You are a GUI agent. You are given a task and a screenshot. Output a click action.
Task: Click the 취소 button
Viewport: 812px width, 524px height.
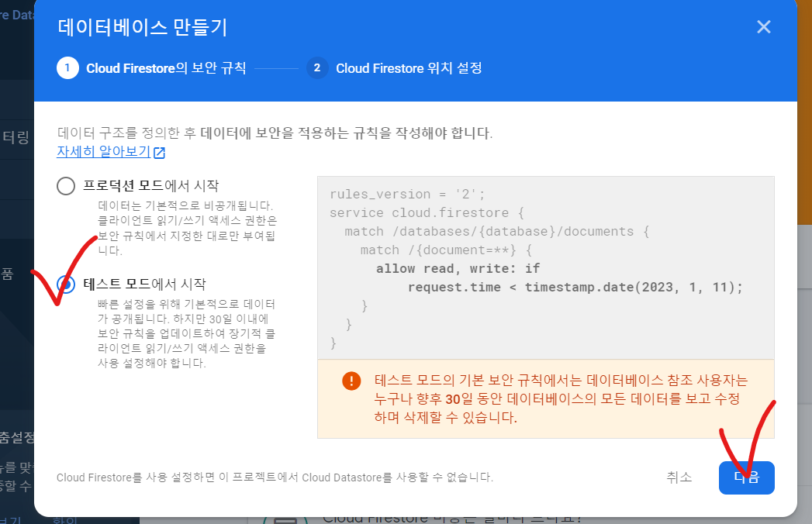679,477
